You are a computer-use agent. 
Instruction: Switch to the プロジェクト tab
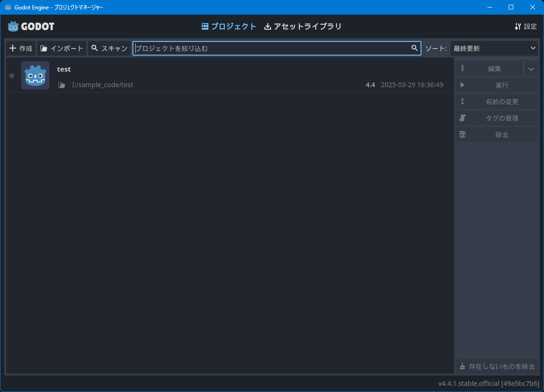point(229,26)
